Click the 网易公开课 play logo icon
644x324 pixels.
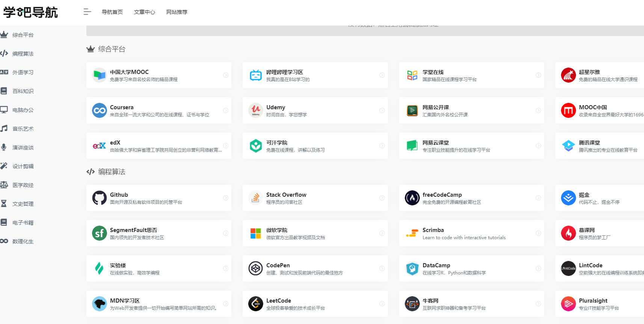[x=412, y=110]
